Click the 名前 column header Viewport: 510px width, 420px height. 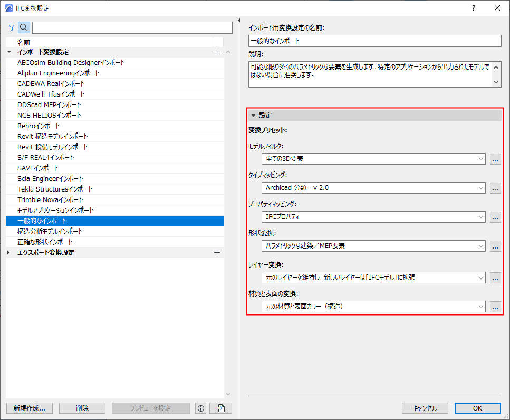114,42
